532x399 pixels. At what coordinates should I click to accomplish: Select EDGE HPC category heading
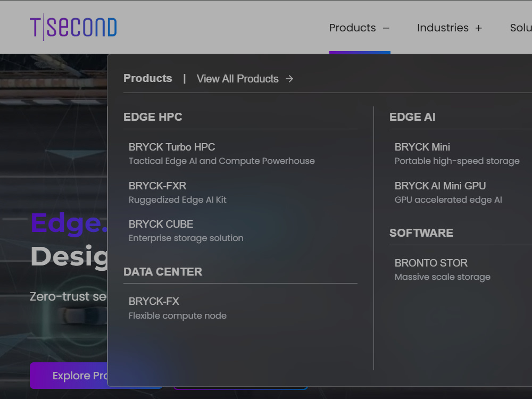pyautogui.click(x=153, y=117)
